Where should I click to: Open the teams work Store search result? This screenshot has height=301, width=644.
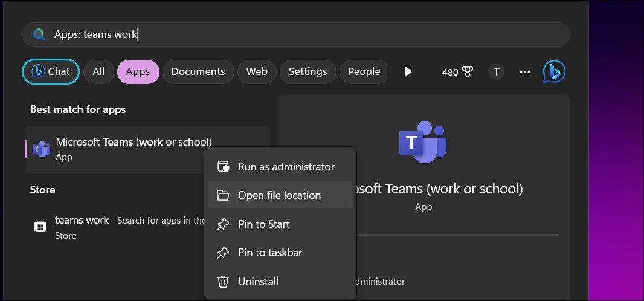[115, 227]
